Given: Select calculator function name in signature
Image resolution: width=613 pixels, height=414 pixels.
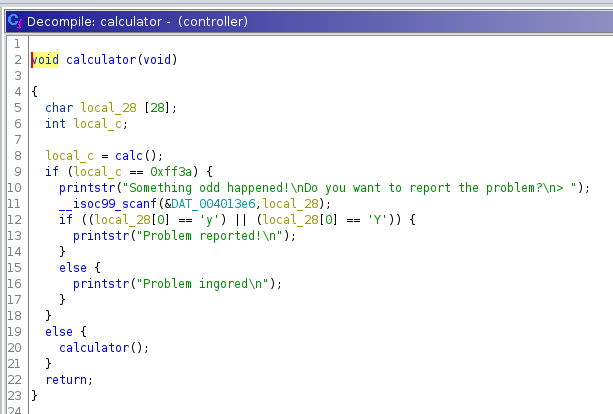Looking at the screenshot, I should pyautogui.click(x=100, y=60).
